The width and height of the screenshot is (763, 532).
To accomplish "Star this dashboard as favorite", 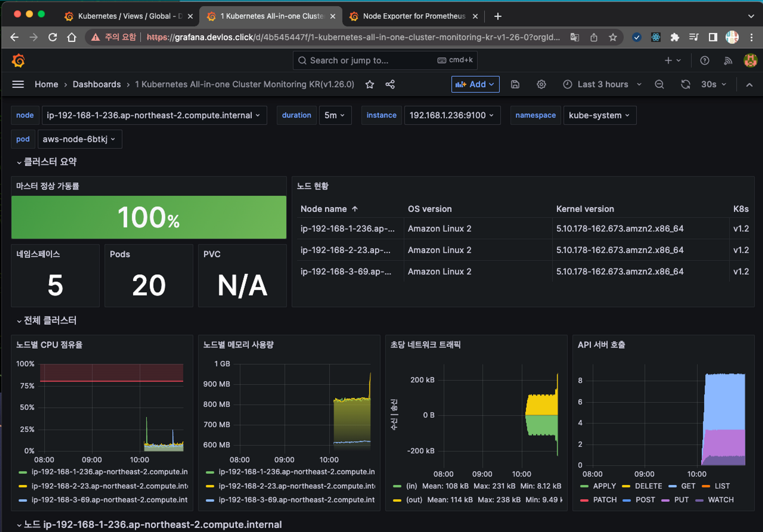I will [x=369, y=84].
